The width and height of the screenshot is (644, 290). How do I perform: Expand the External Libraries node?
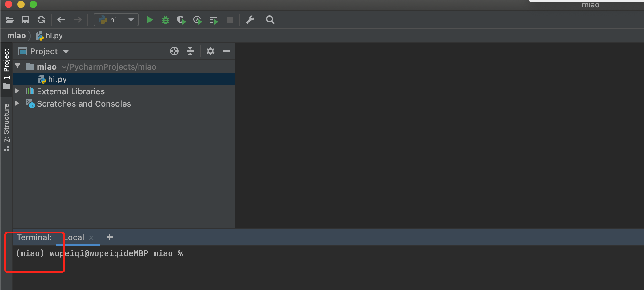click(x=18, y=91)
